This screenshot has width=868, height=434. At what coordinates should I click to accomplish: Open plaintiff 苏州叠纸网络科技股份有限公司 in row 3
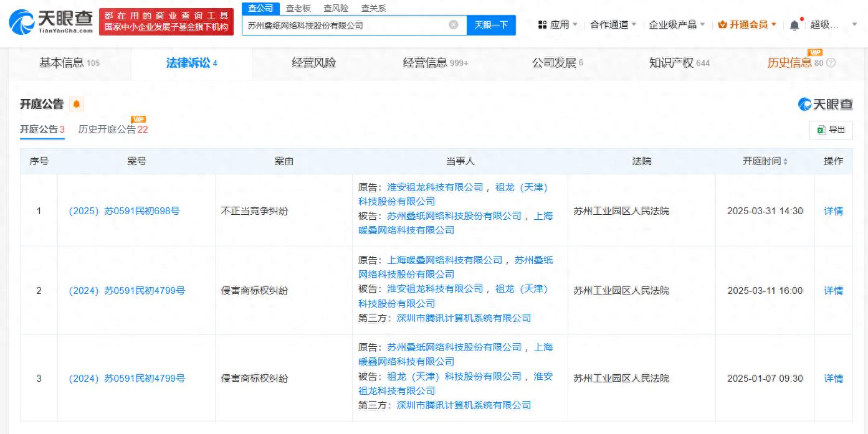coord(454,347)
